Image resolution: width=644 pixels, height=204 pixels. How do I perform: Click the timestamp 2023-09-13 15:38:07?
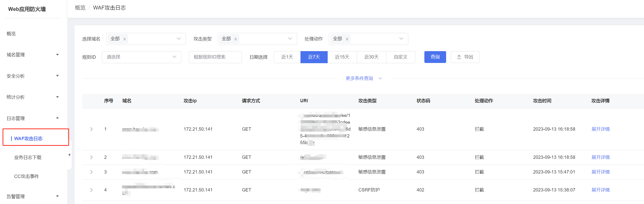pos(554,190)
